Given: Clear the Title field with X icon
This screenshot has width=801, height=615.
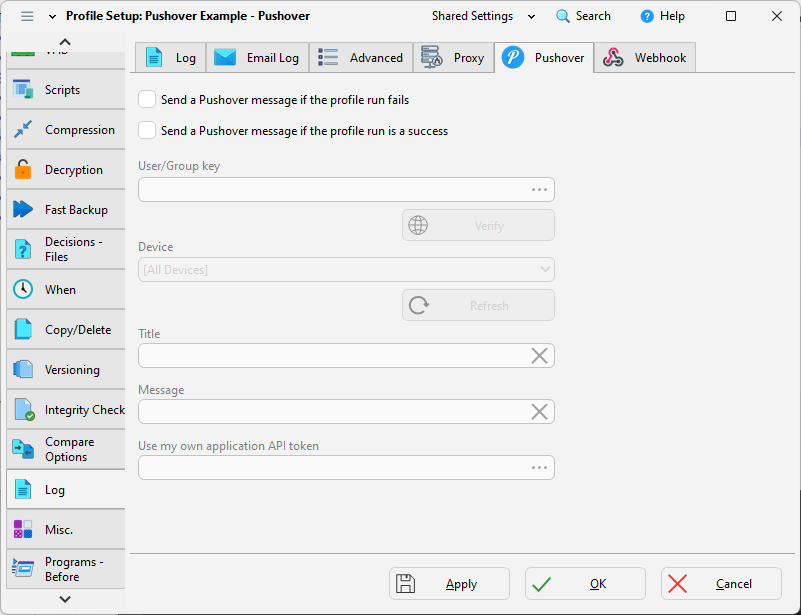Looking at the screenshot, I should pos(539,356).
